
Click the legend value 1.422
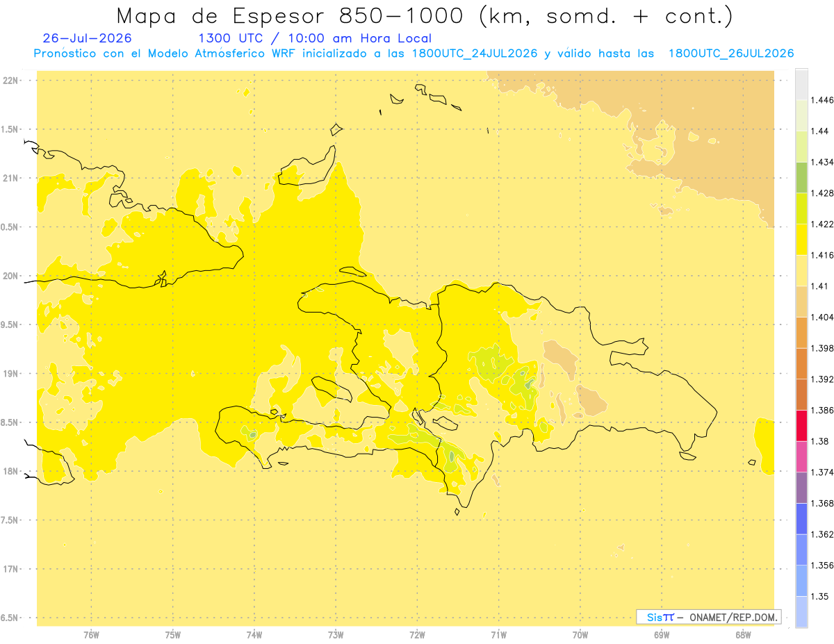[x=822, y=224]
